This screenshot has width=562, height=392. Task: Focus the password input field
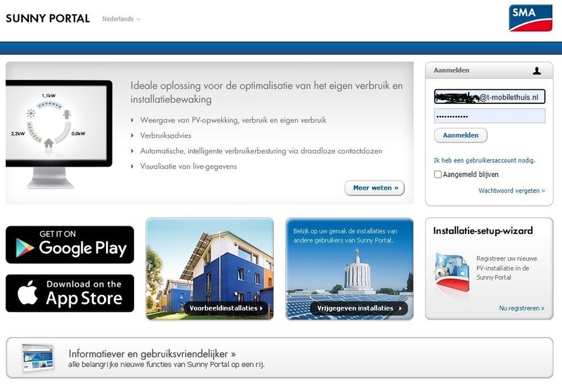coord(490,116)
